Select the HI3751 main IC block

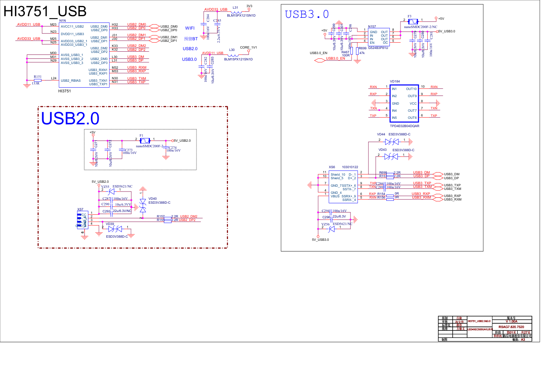(x=84, y=55)
